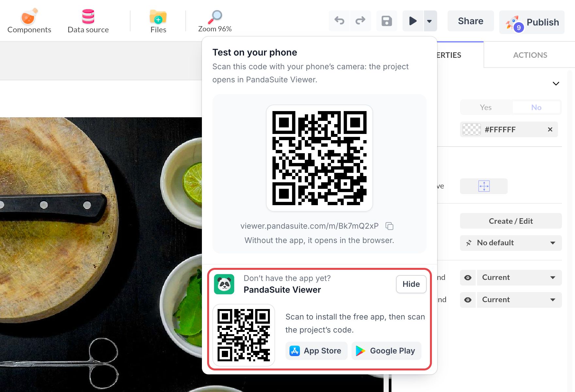Open the first Current dropdown
This screenshot has height=392, width=575.
[x=519, y=278]
